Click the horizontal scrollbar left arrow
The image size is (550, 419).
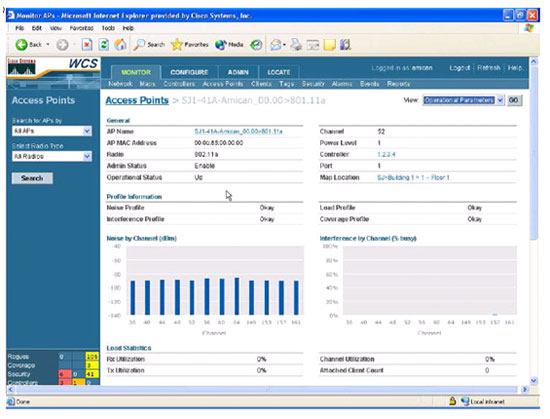(11, 390)
